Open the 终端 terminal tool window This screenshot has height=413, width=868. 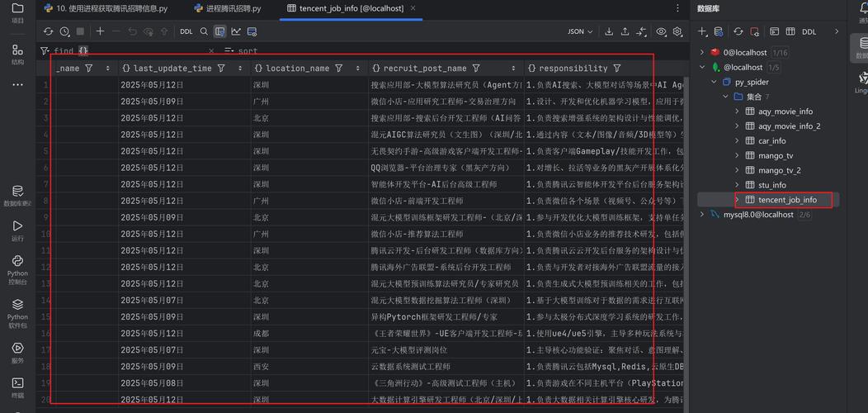coord(17,387)
